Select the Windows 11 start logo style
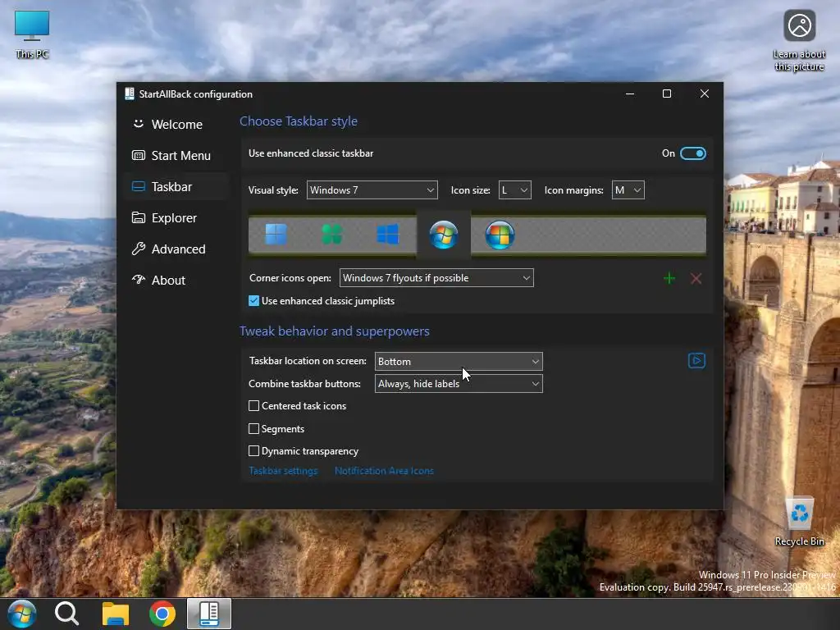Viewport: 840px width, 630px height. (x=276, y=234)
